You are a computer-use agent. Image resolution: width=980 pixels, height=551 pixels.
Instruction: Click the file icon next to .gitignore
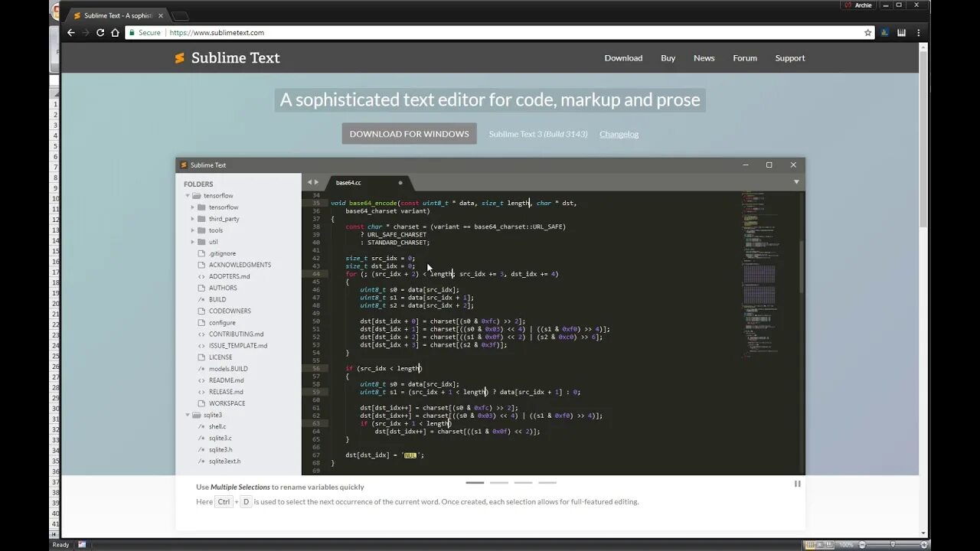[x=201, y=253]
